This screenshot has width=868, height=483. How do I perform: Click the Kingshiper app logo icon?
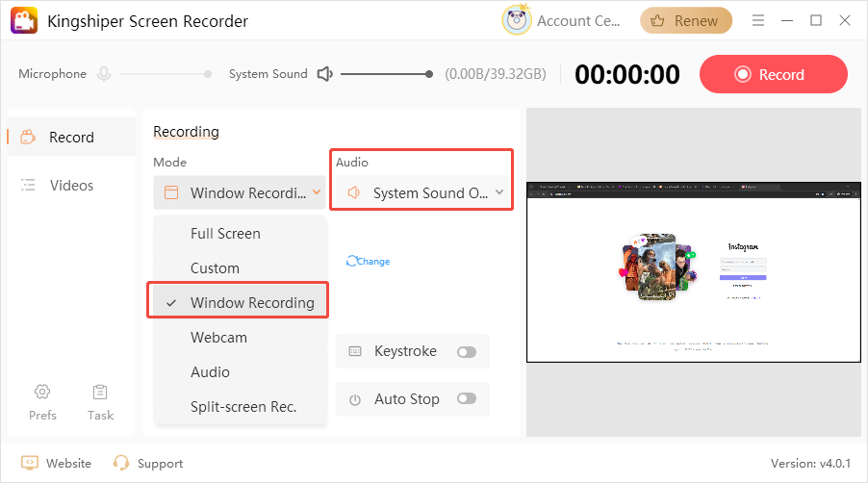24,20
